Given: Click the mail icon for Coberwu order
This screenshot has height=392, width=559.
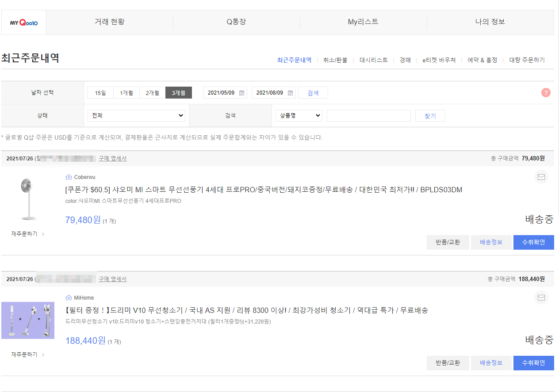Looking at the screenshot, I should point(541,177).
